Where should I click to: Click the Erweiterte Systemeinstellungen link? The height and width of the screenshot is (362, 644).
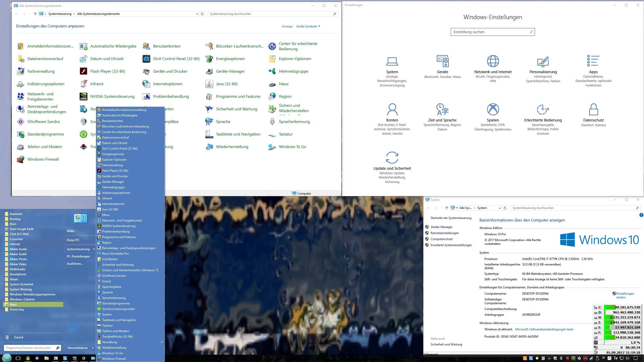pyautogui.click(x=451, y=245)
